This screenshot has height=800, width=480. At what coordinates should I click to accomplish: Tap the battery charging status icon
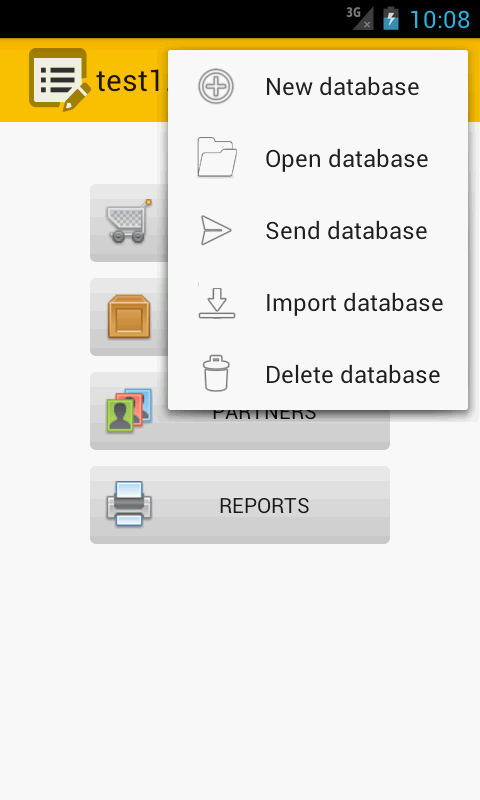click(391, 19)
